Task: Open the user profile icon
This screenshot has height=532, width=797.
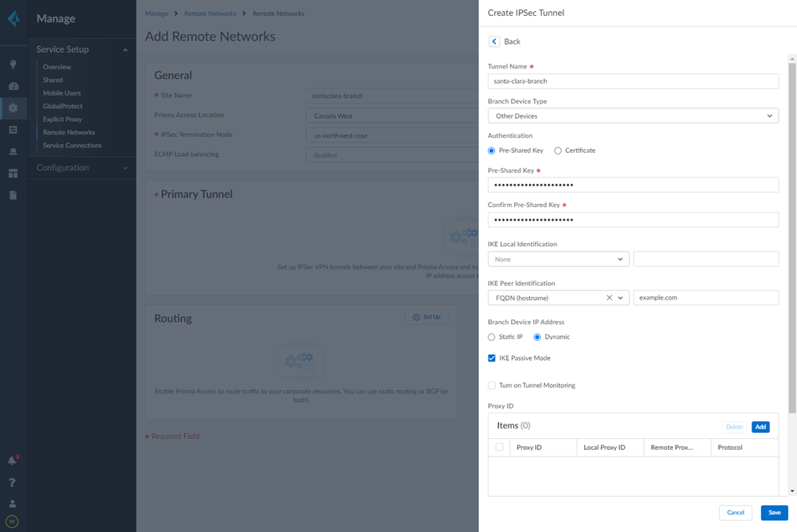Action: click(x=13, y=503)
